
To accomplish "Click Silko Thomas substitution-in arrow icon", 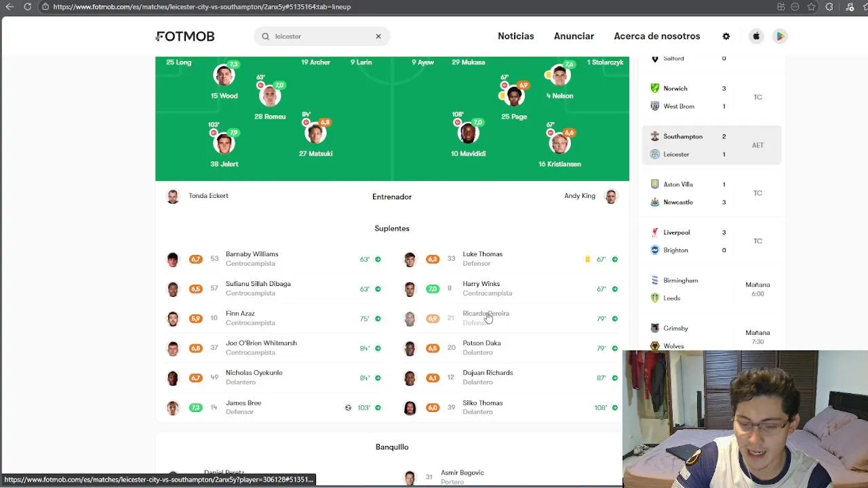I will tap(614, 407).
